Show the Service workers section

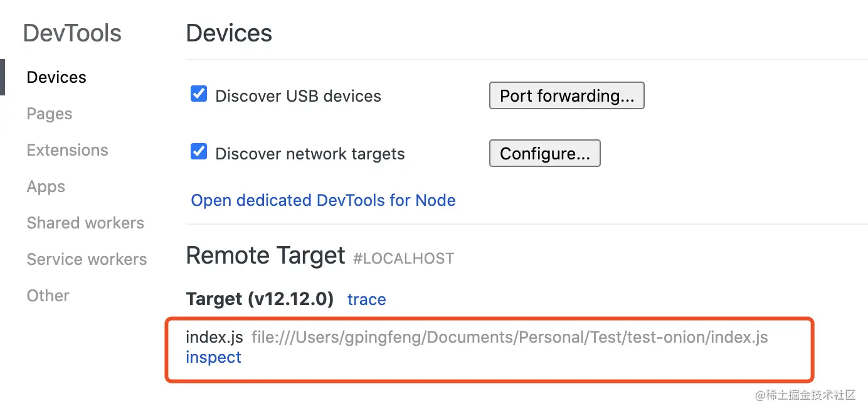coord(87,259)
